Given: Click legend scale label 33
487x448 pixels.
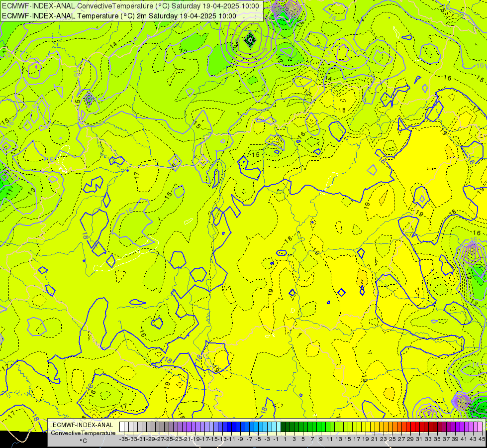Looking at the screenshot, I should (428, 439).
